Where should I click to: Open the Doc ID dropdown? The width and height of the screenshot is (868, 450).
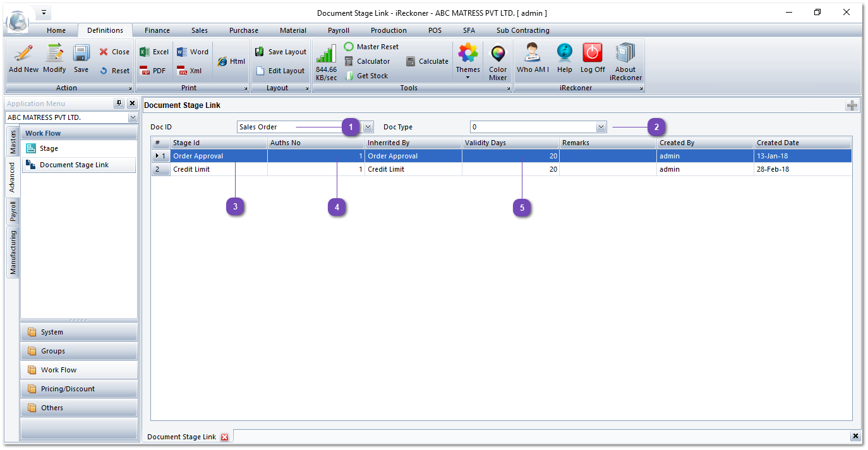(x=367, y=126)
